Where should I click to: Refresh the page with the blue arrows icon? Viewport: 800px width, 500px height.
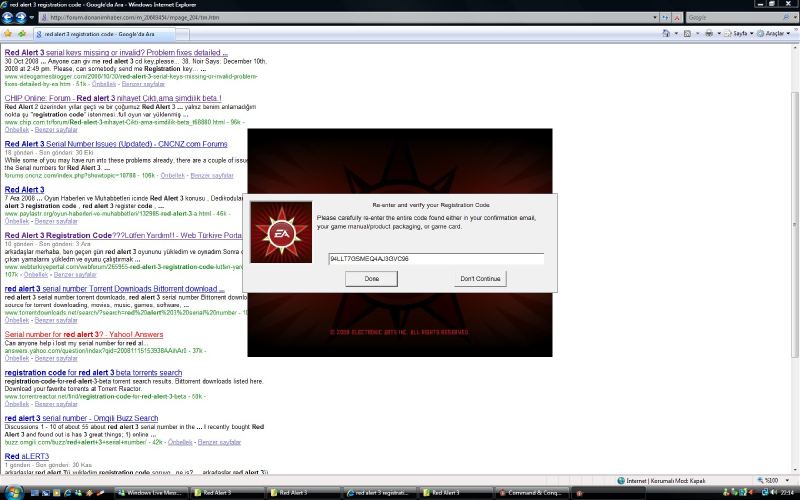point(665,17)
